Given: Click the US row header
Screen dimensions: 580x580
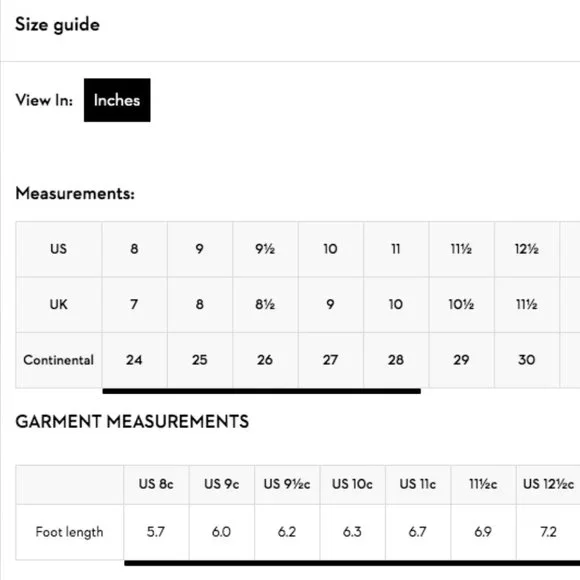Looking at the screenshot, I should (x=58, y=249).
